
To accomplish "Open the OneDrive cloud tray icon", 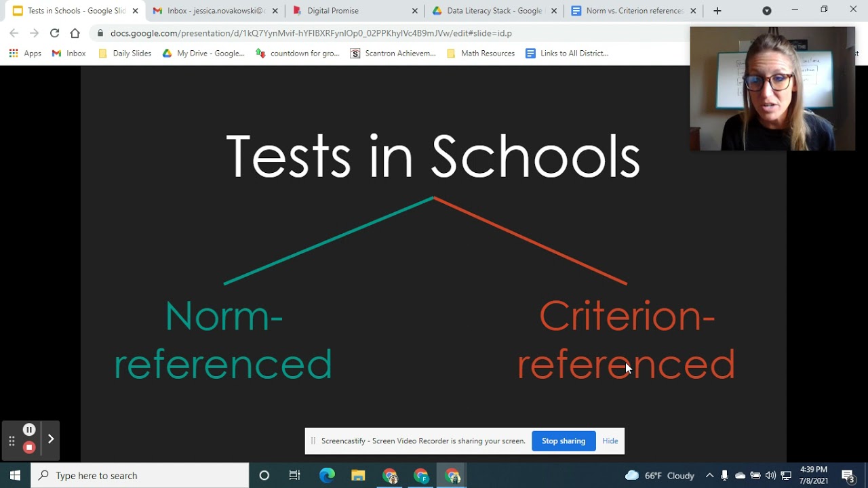I will [x=740, y=475].
